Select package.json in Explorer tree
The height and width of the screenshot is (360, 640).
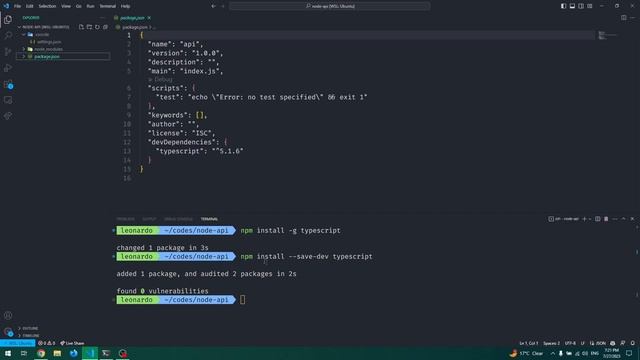(63, 56)
